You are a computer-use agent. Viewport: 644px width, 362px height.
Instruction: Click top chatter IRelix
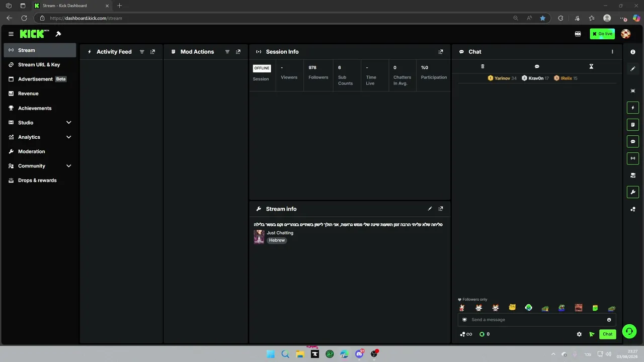tap(566, 78)
